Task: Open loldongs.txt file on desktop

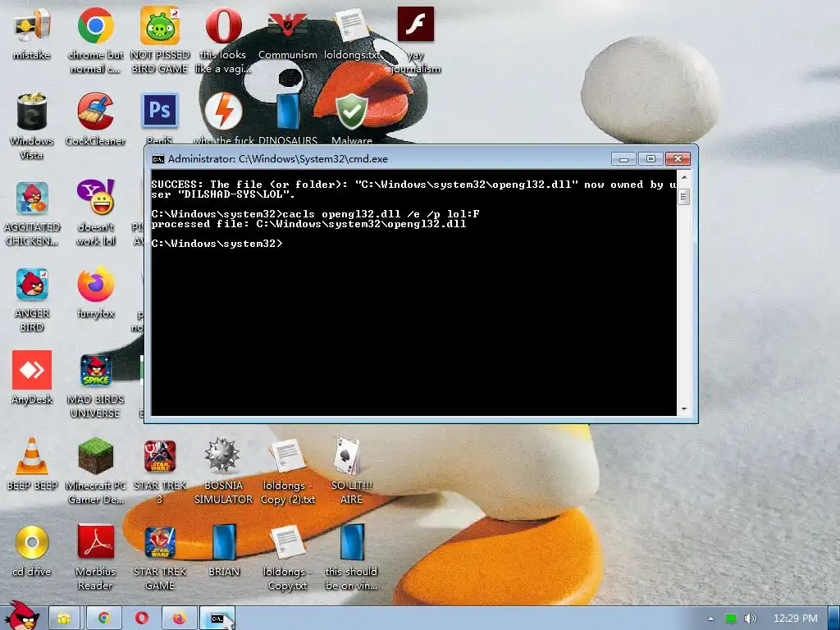Action: (x=351, y=25)
